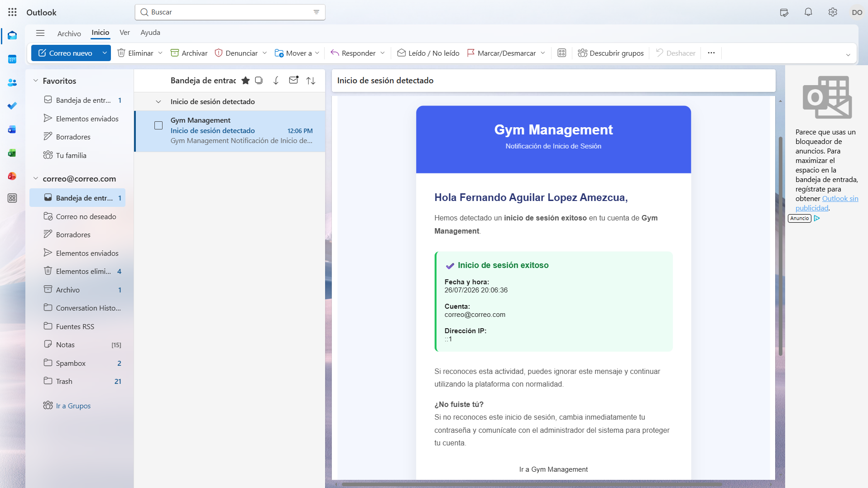Switch to the Ayuda tab
The image size is (868, 488).
click(150, 33)
